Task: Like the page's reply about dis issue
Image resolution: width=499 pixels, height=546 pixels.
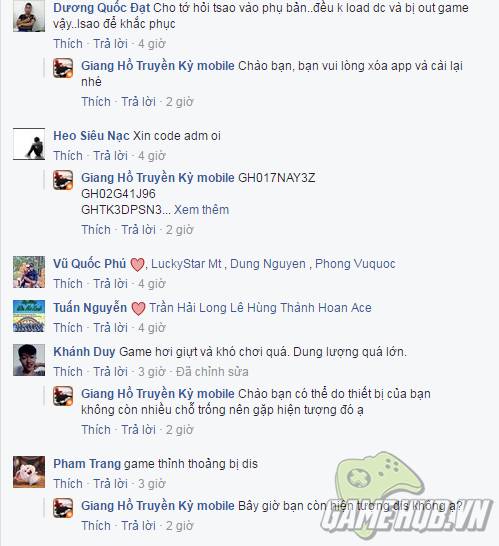Action: [96, 526]
